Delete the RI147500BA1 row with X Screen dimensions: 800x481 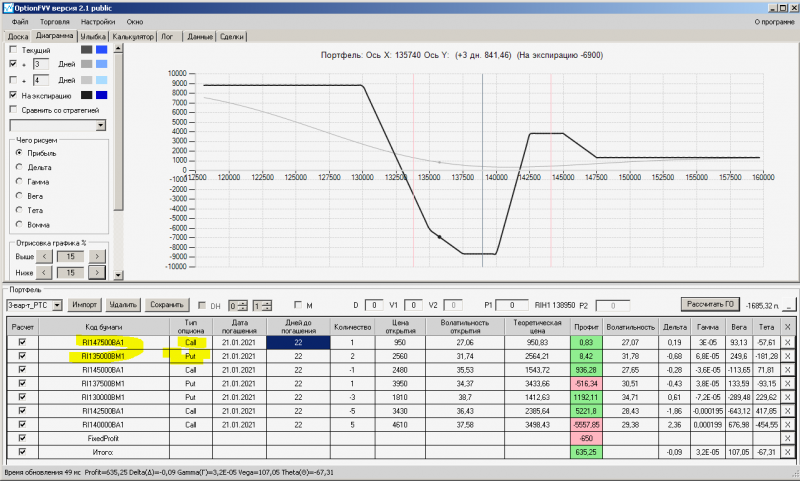[787, 342]
